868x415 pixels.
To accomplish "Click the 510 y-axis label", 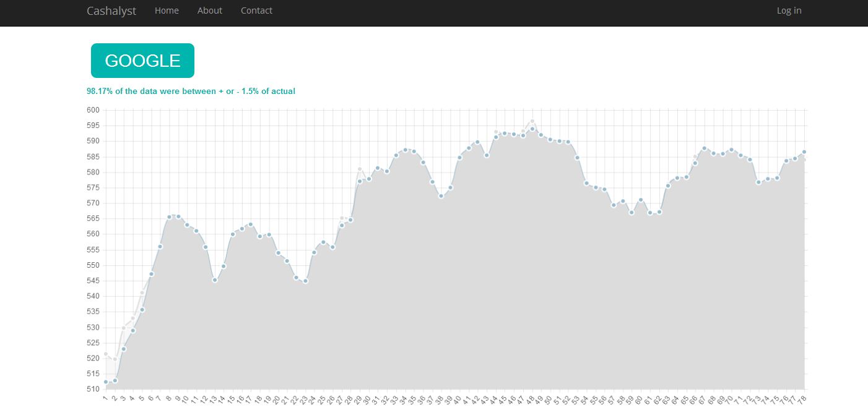I will (93, 389).
